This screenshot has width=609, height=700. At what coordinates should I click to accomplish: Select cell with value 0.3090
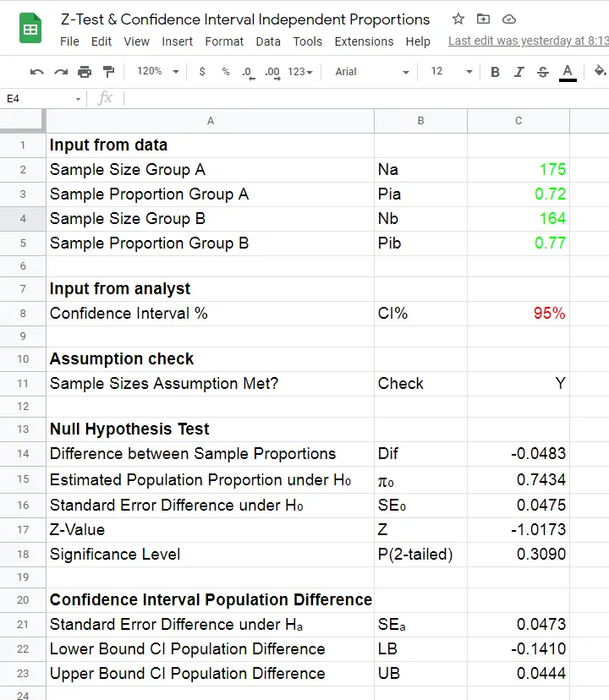pyautogui.click(x=518, y=555)
